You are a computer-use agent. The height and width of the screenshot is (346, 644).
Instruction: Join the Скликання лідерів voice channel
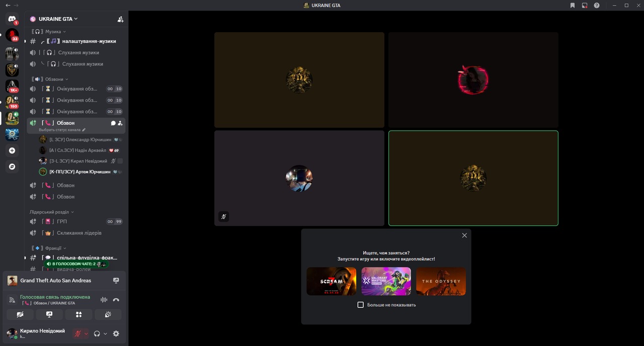pos(76,233)
